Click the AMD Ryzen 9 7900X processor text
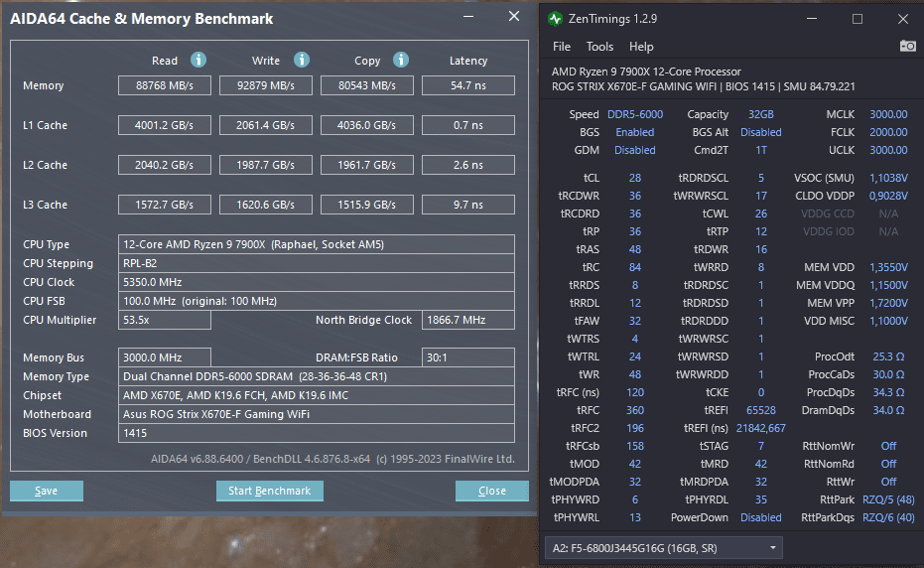 tap(646, 71)
